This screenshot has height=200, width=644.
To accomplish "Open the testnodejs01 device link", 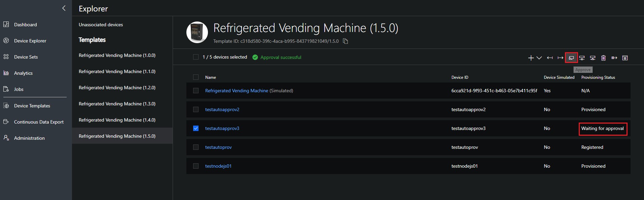I will point(218,166).
